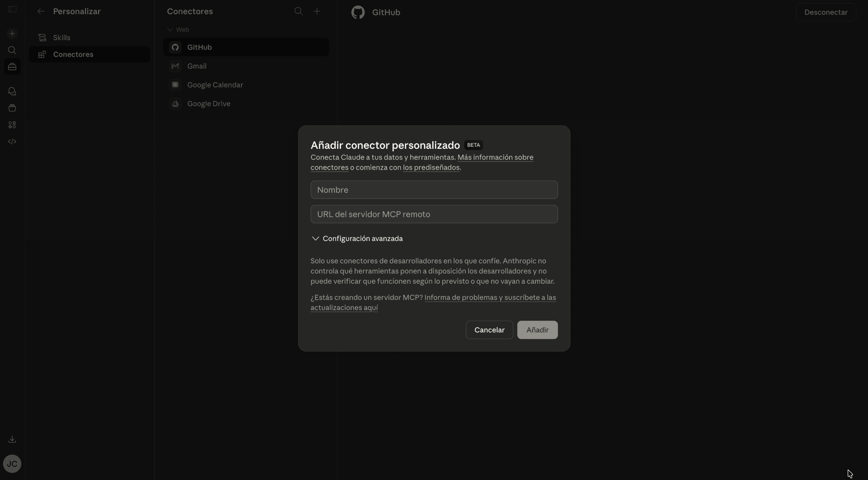Open the projects archive icon in sidebar
The image size is (868, 480).
coord(12,108)
